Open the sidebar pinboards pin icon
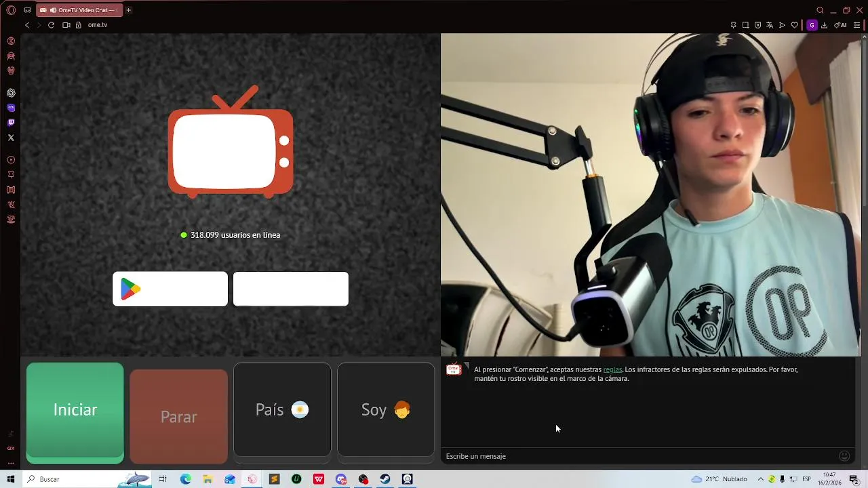868x488 pixels. [x=11, y=175]
